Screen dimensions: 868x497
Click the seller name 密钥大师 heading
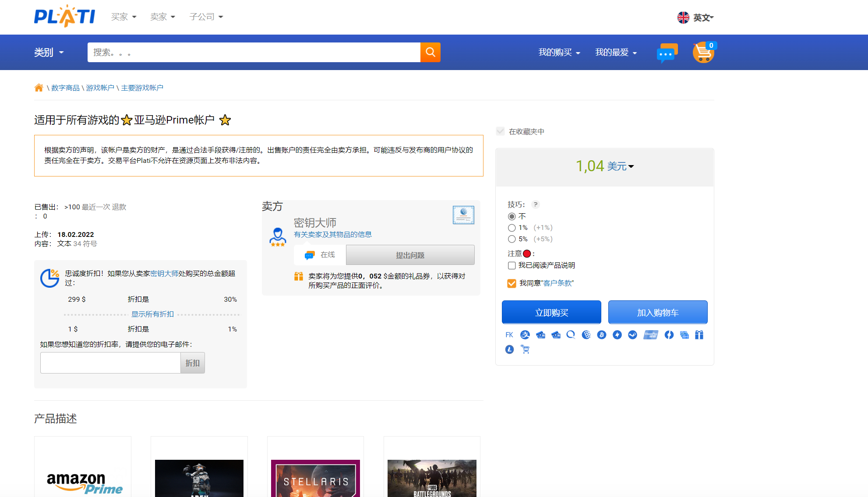pos(315,222)
